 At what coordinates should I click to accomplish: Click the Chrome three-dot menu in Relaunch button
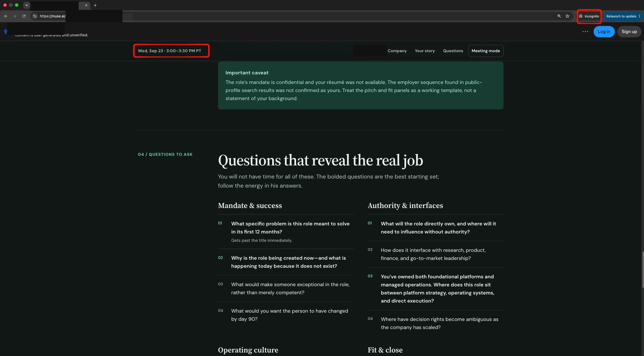(x=639, y=16)
